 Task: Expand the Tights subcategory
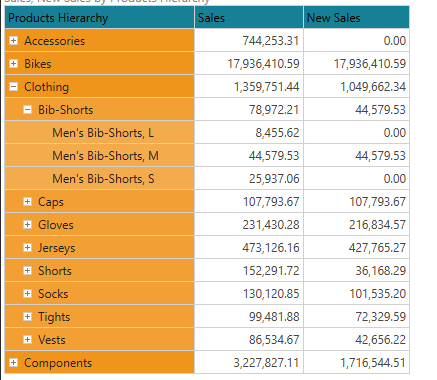tap(27, 317)
